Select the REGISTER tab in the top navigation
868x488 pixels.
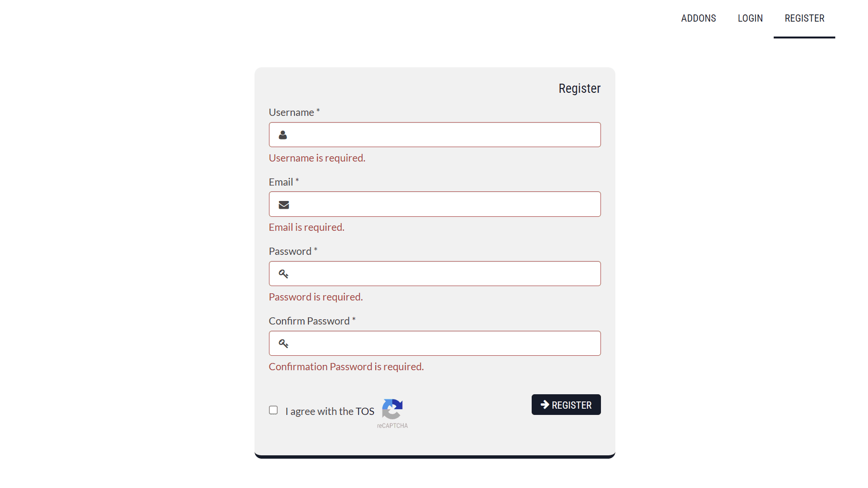tap(804, 18)
